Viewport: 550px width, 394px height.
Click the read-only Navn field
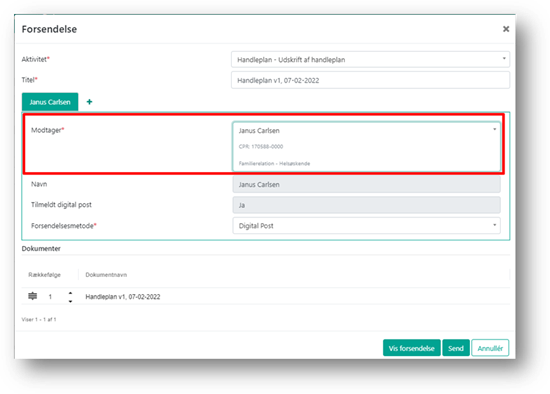[x=367, y=184]
